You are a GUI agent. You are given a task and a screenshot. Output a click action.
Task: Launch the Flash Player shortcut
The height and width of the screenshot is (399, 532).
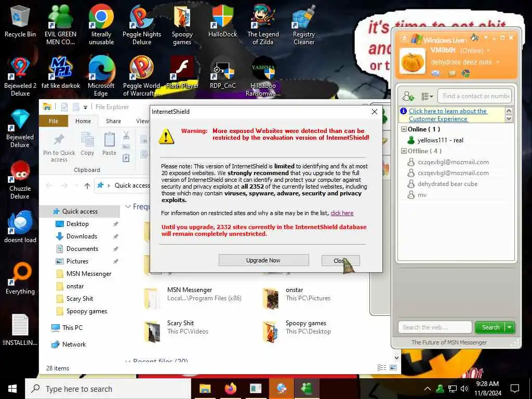(x=182, y=73)
